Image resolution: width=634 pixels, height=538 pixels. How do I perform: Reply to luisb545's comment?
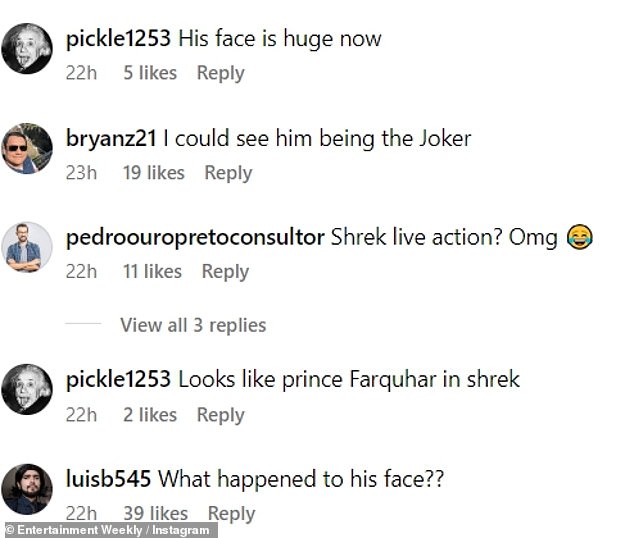(x=231, y=514)
